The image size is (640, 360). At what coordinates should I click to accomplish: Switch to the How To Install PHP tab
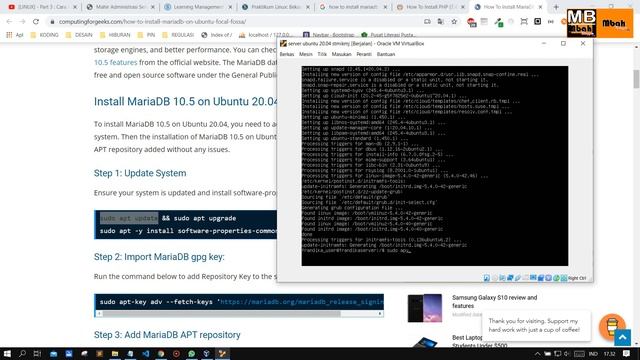tap(431, 7)
